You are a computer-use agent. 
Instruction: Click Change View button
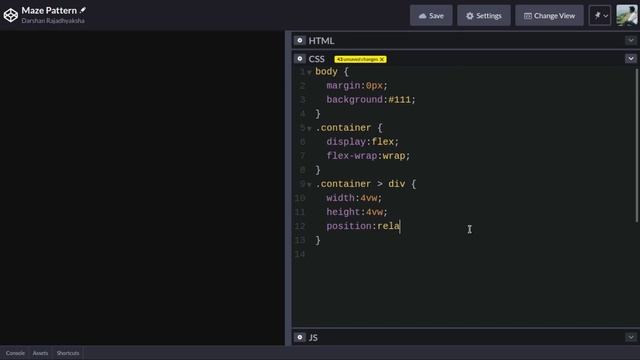pos(549,16)
